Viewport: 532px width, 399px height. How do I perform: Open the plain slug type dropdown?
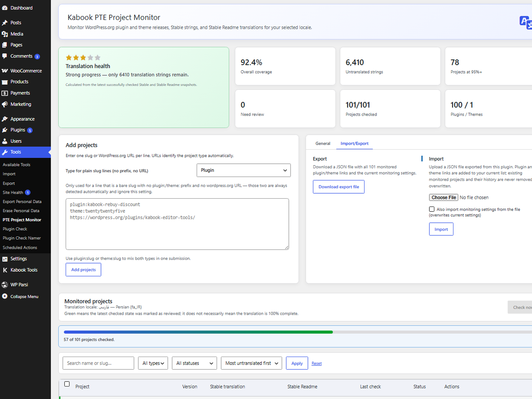(x=244, y=170)
